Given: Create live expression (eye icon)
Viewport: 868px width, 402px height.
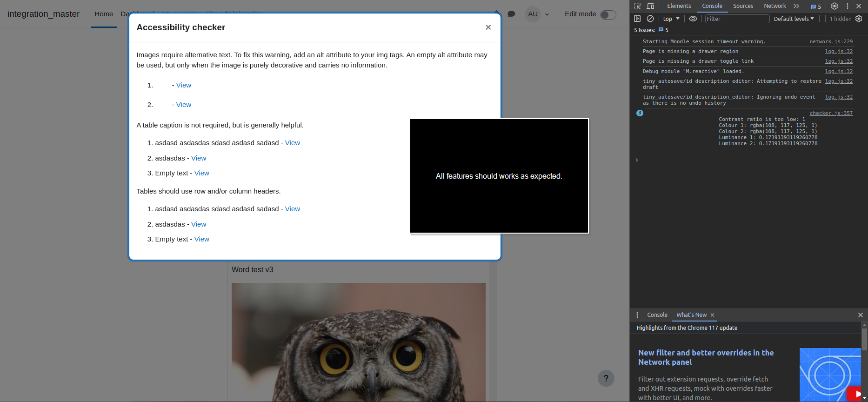Looking at the screenshot, I should [x=693, y=19].
